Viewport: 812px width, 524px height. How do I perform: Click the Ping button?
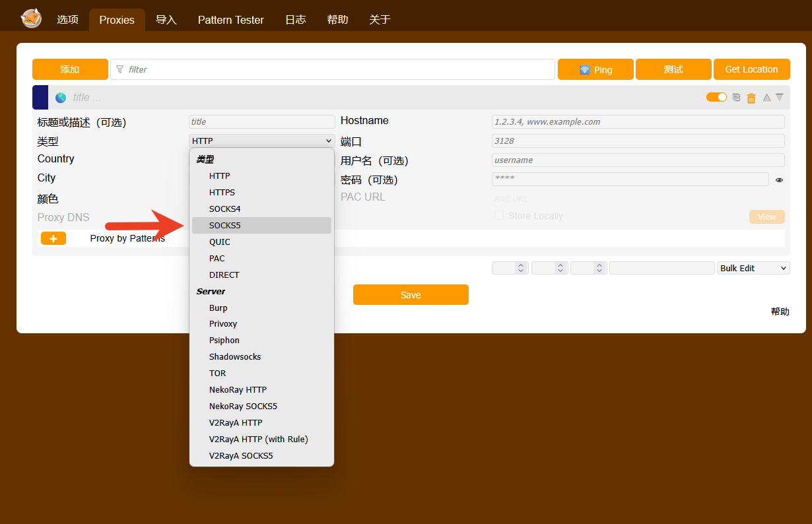pos(595,69)
